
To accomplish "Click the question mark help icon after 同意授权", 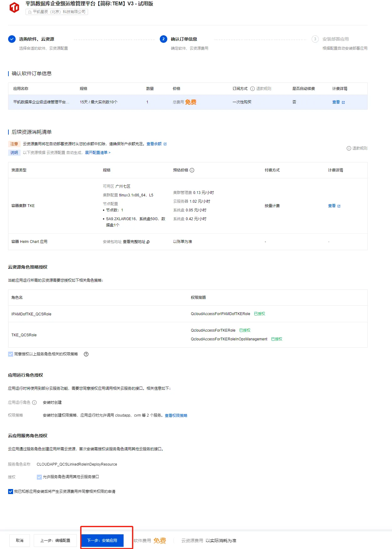I will [x=86, y=354].
